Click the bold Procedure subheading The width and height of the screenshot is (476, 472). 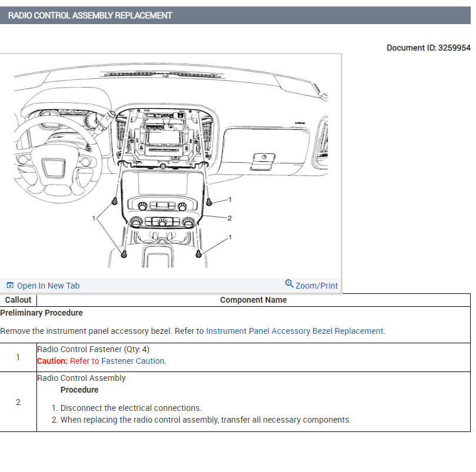click(79, 390)
